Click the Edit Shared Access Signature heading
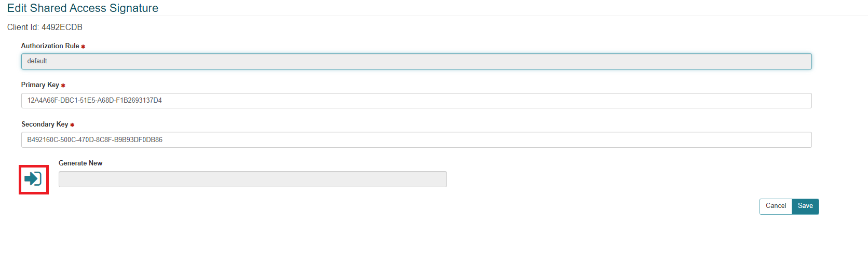 pyautogui.click(x=83, y=8)
